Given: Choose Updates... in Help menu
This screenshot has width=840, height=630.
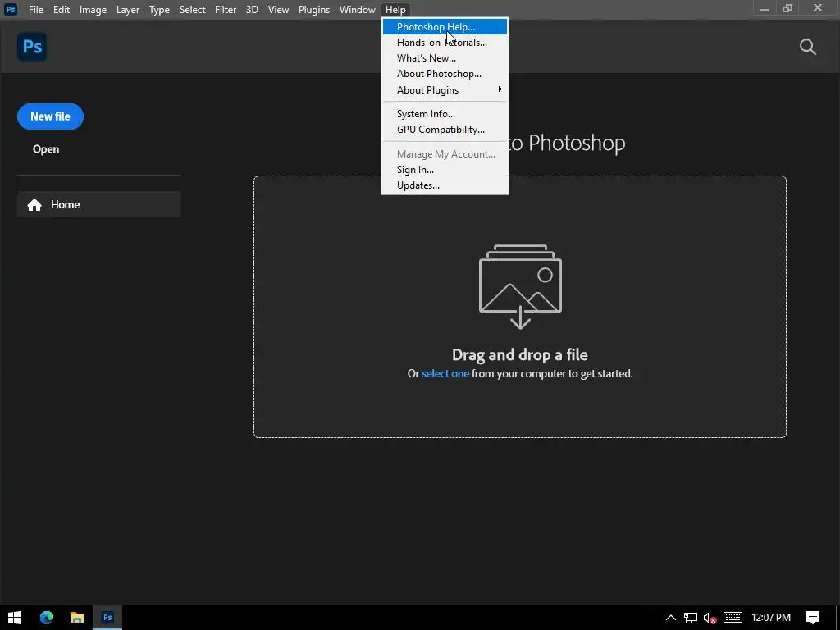Looking at the screenshot, I should point(445,185).
